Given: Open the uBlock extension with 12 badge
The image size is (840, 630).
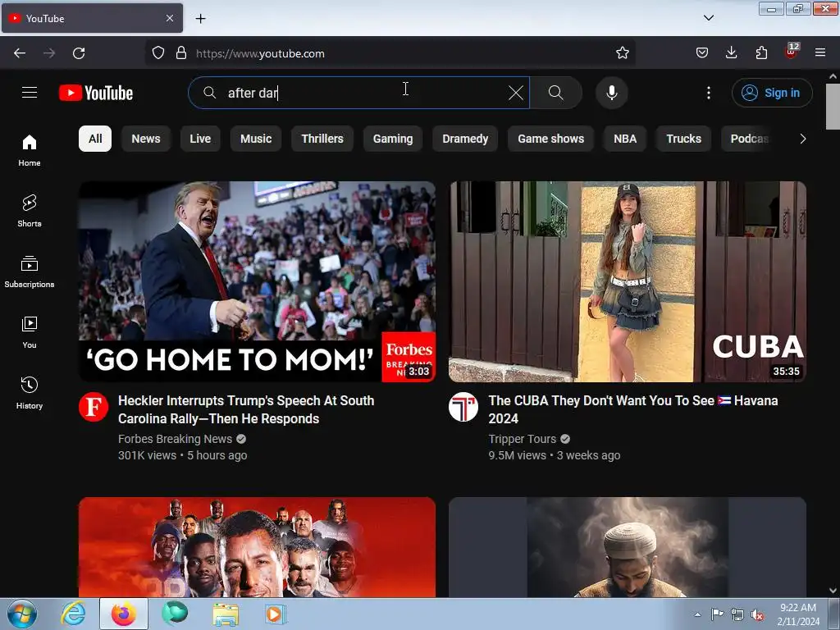Looking at the screenshot, I should 792,52.
